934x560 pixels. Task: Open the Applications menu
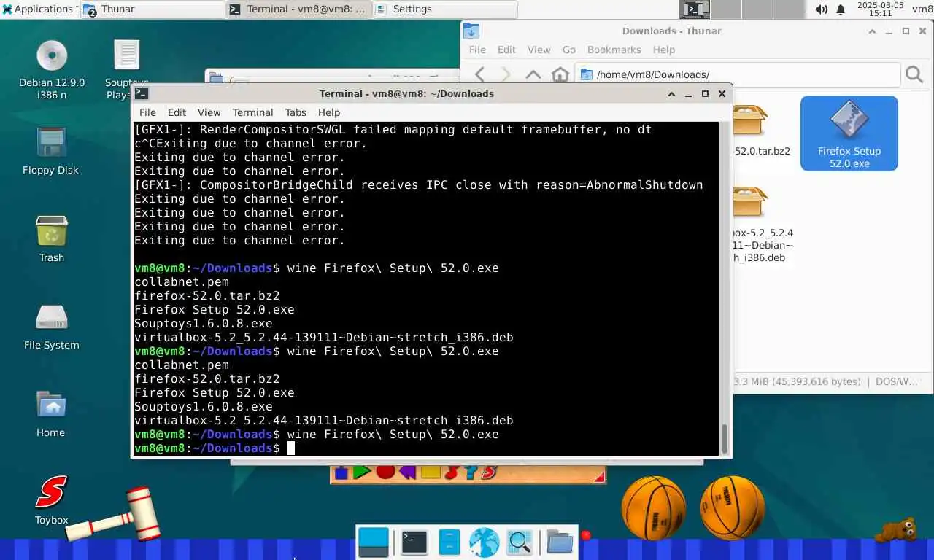(39, 9)
